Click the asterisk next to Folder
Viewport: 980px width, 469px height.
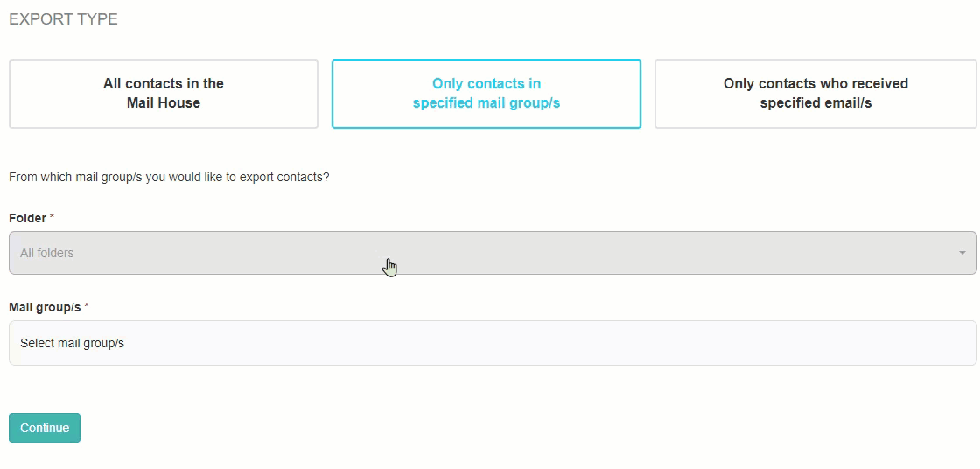(52, 217)
